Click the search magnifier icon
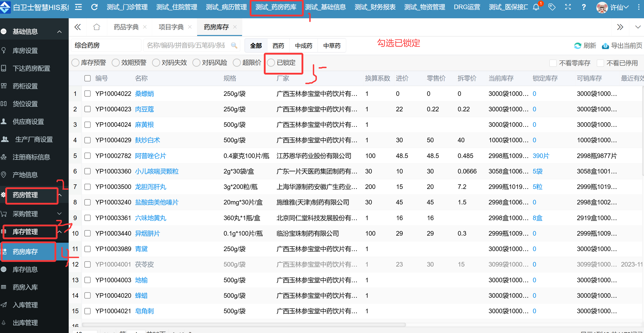The width and height of the screenshot is (644, 333). pyautogui.click(x=234, y=45)
